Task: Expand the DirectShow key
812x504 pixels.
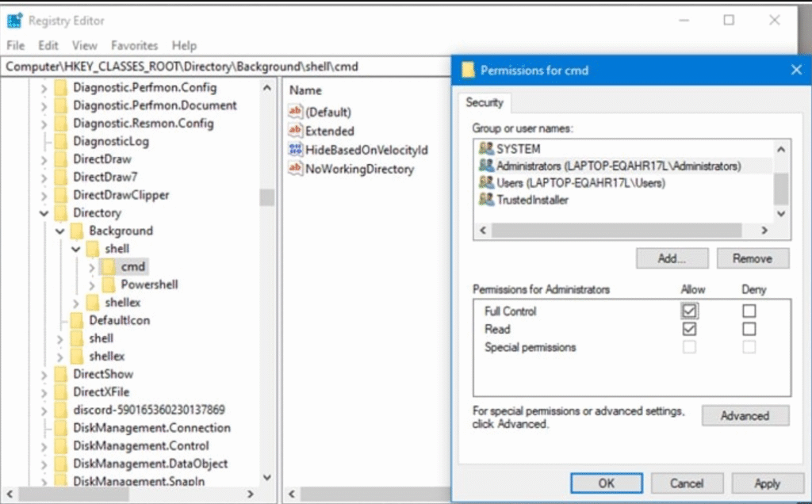Action: [x=45, y=374]
